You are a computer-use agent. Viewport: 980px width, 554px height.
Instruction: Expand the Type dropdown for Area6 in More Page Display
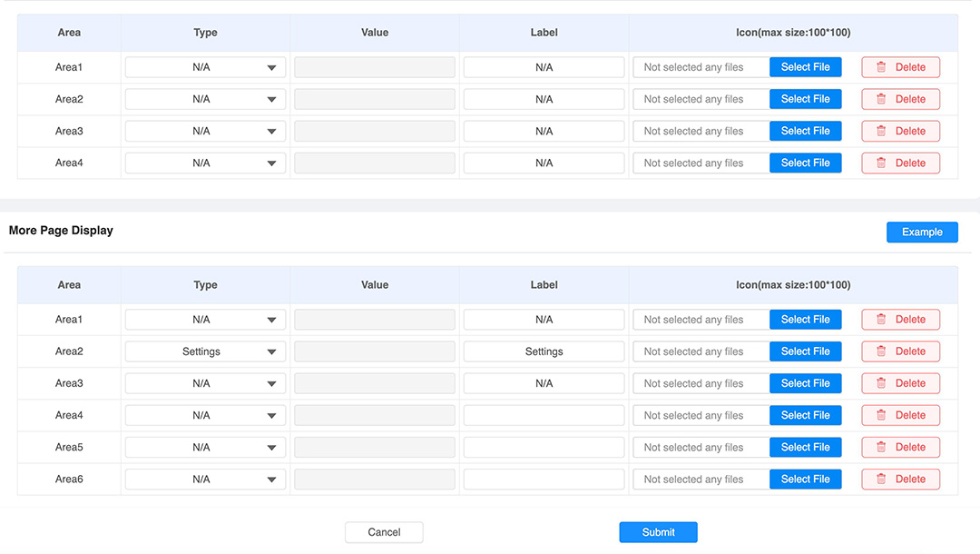205,479
